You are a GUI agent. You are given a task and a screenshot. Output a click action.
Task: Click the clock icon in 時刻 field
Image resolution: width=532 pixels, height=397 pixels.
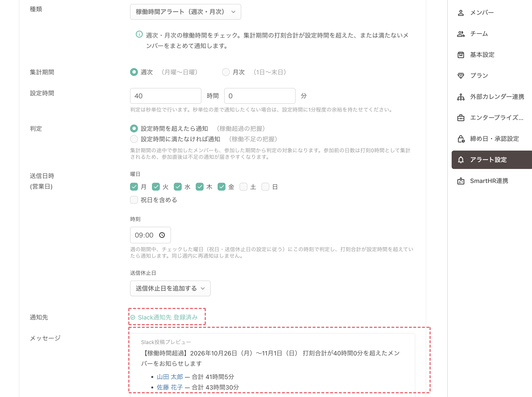pos(162,235)
